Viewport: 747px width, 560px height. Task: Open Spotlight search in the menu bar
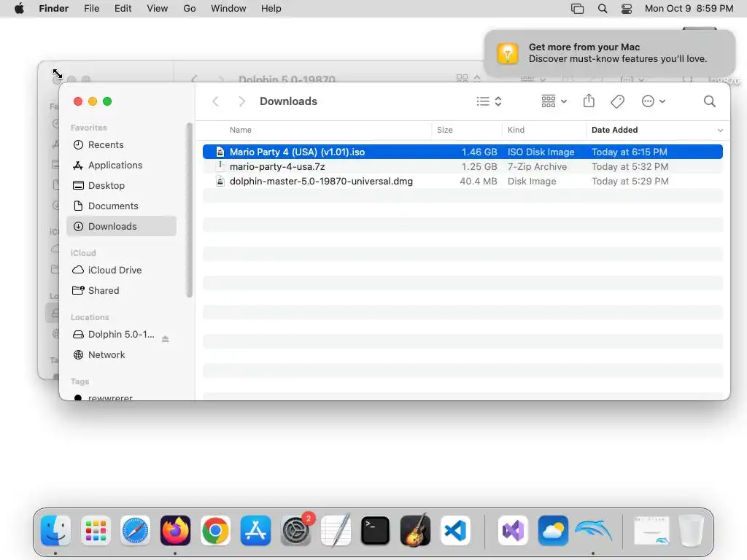tap(603, 9)
